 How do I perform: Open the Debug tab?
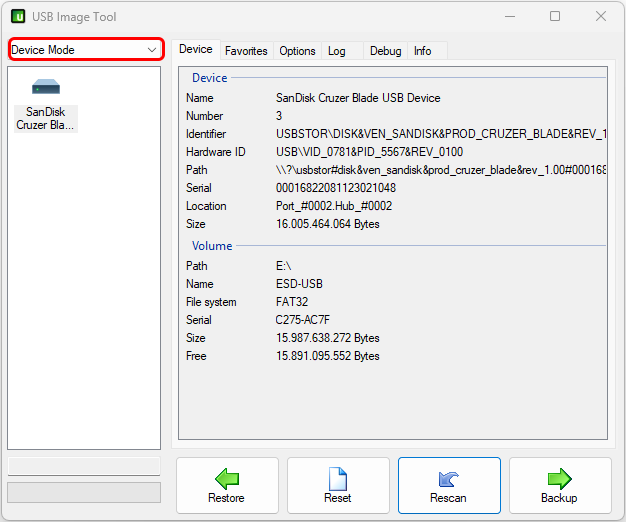click(385, 51)
